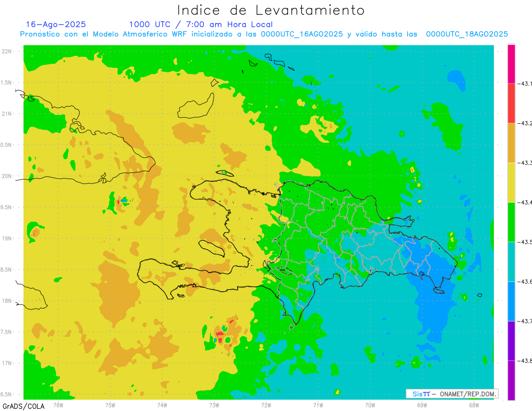Choose the yellow legend swatch below -43.3

tap(511, 182)
